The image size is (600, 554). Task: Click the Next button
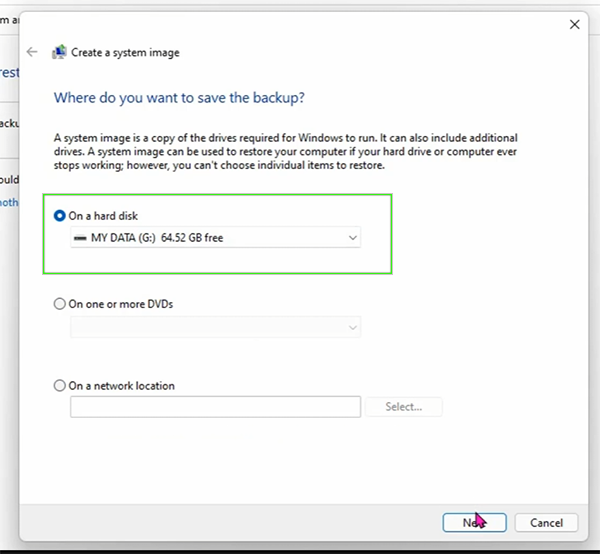(474, 523)
